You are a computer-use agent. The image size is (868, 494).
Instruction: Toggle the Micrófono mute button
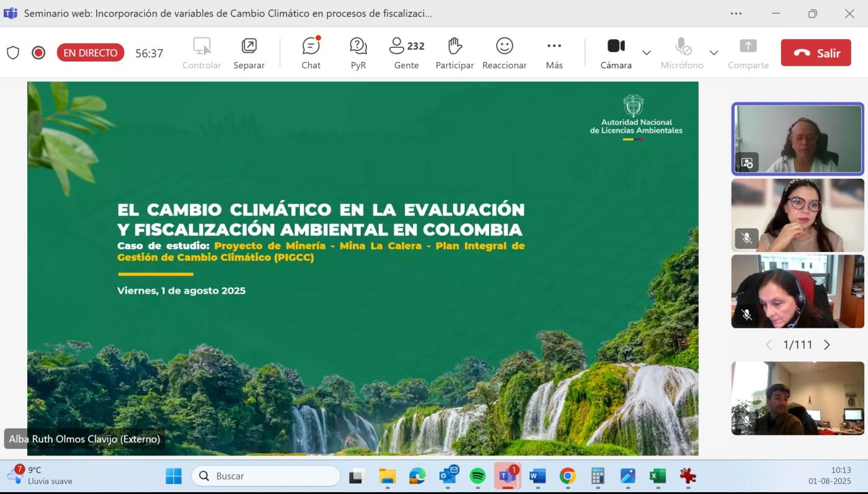click(682, 53)
